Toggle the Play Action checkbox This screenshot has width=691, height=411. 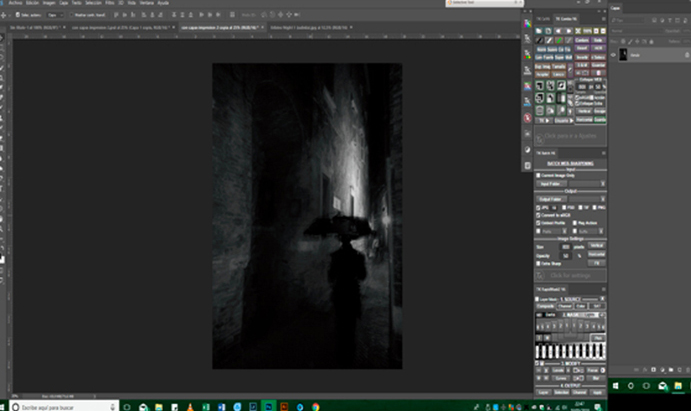[x=574, y=222]
